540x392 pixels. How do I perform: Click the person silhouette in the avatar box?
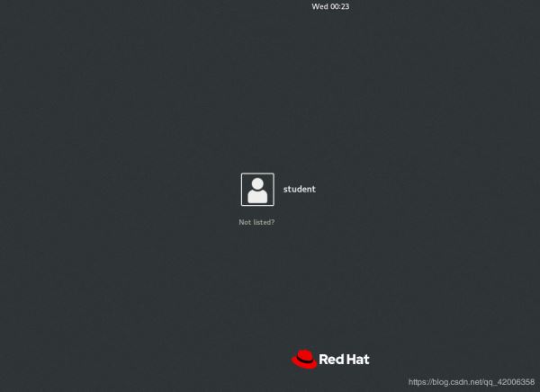click(x=257, y=192)
